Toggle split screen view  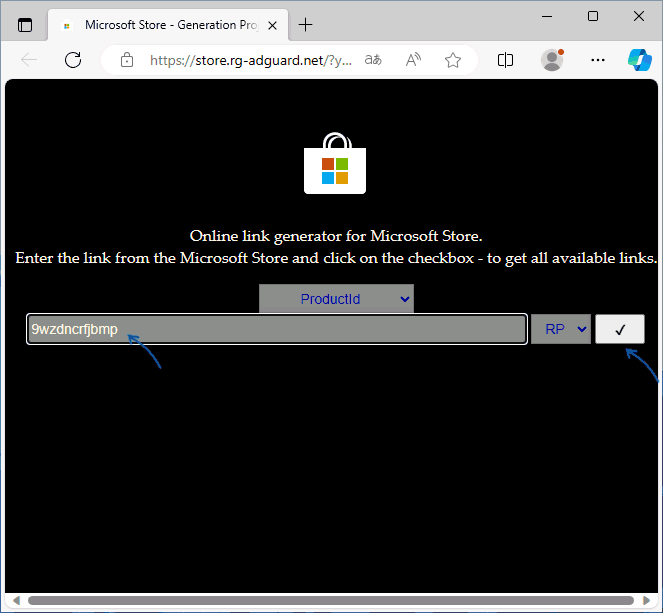(505, 60)
